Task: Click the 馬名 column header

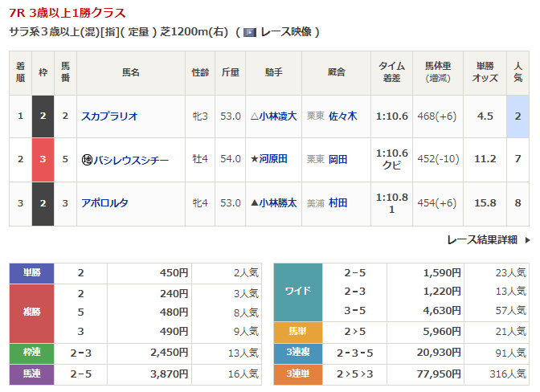Action: pos(131,72)
